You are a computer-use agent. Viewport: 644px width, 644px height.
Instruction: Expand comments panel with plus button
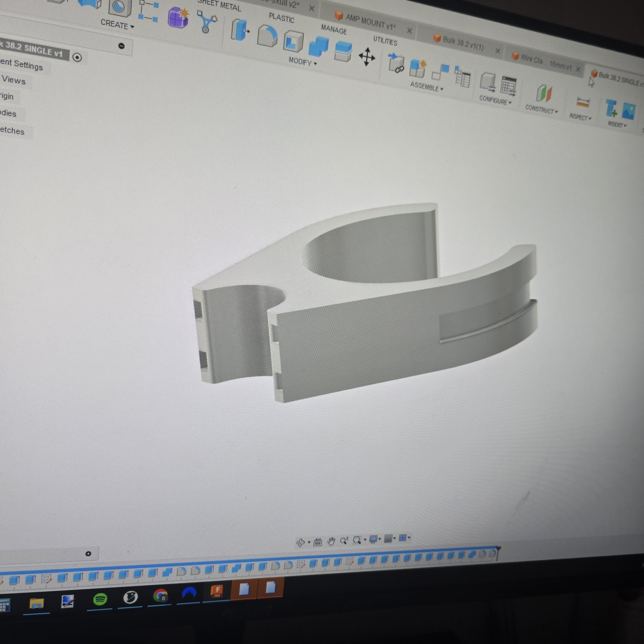point(88,554)
